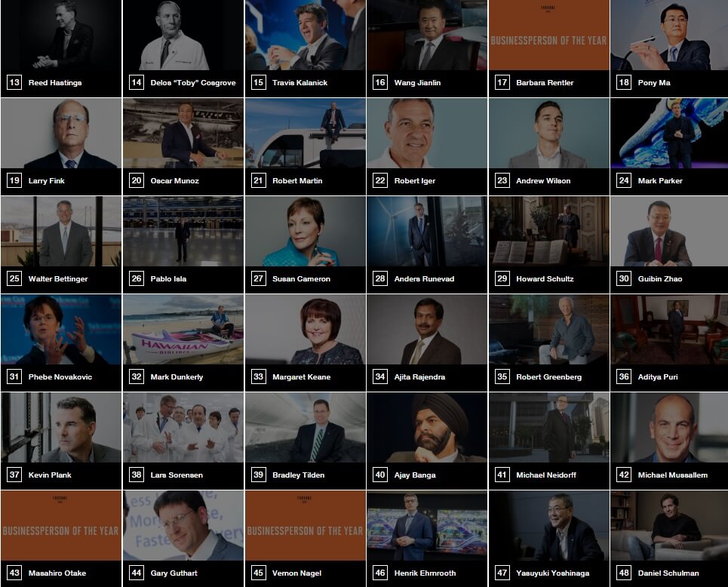Select the Aditya Puri name link
This screenshot has width=728, height=587.
click(x=657, y=376)
